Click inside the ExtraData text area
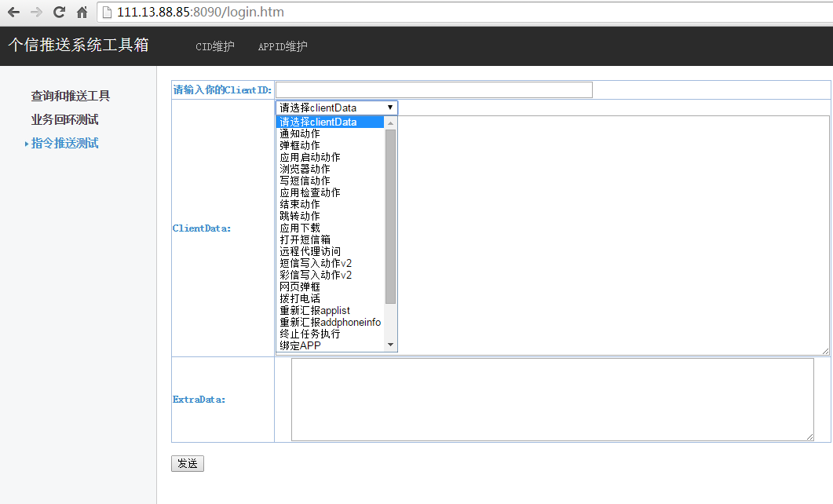This screenshot has width=833, height=504. 553,400
